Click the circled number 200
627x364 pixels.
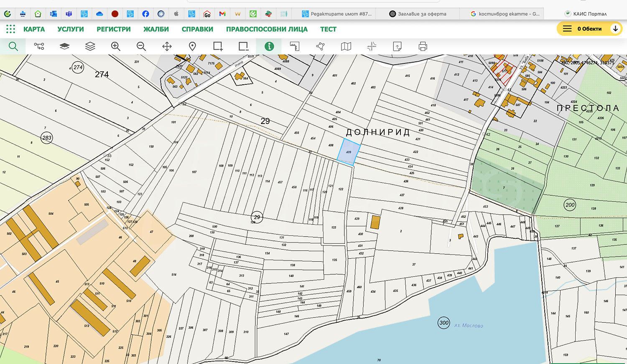coord(570,205)
